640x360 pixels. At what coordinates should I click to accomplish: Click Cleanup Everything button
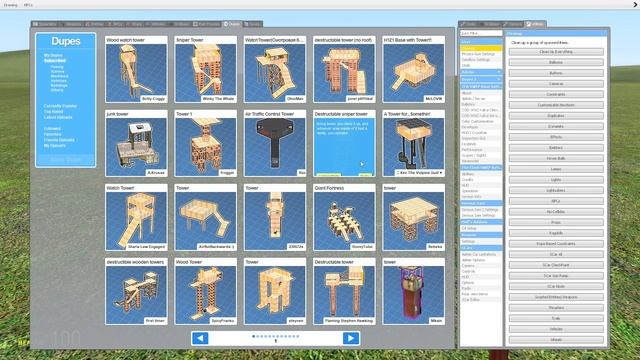pyautogui.click(x=556, y=52)
